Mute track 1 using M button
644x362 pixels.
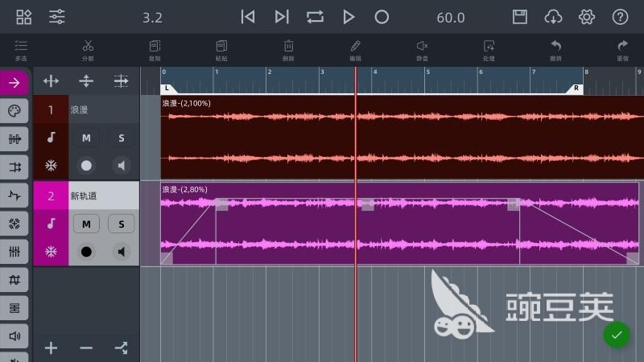[86, 138]
